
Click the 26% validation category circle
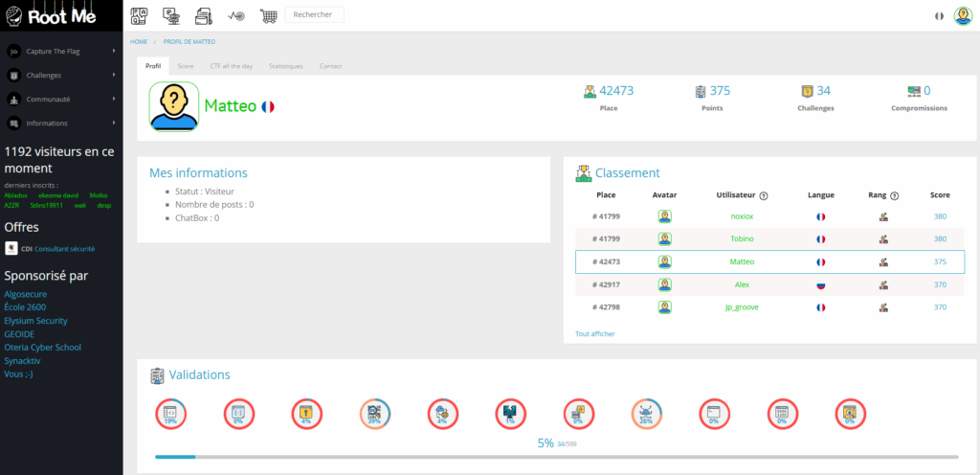[646, 414]
